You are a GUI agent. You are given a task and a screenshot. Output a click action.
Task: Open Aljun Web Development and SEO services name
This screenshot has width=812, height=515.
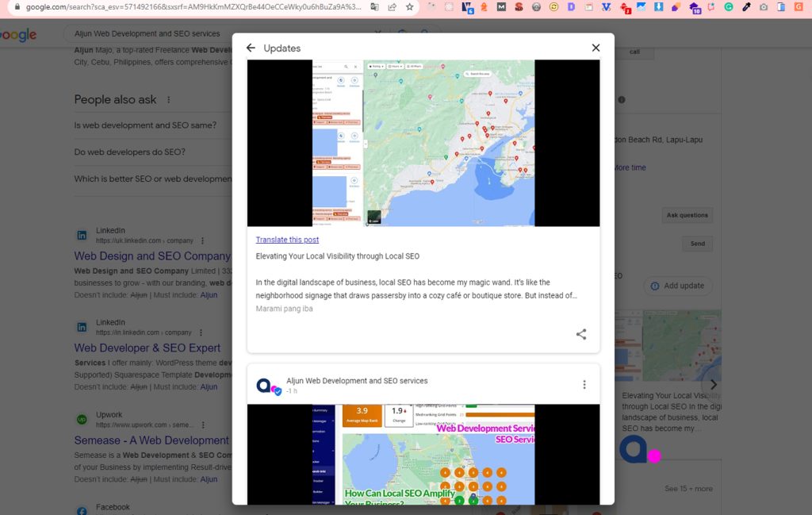[357, 380]
